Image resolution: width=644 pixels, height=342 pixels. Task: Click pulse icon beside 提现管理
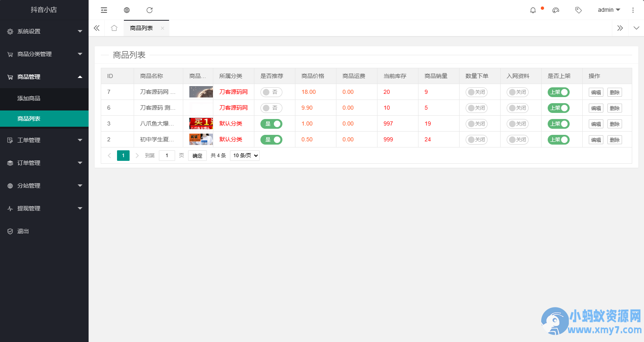10,208
